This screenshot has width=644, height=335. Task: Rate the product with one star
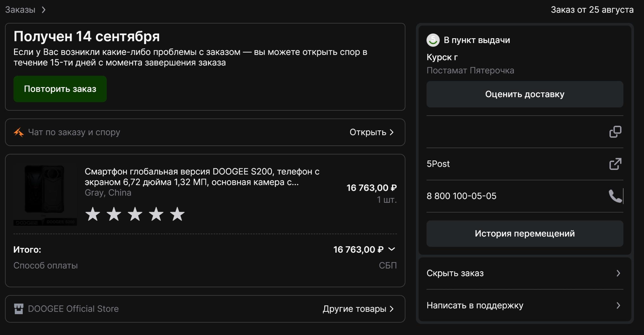pyautogui.click(x=93, y=214)
